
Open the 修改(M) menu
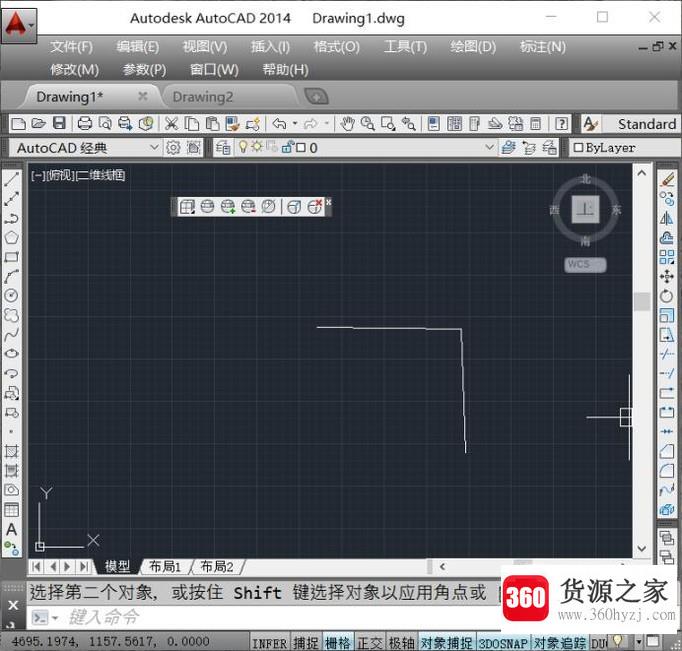74,70
